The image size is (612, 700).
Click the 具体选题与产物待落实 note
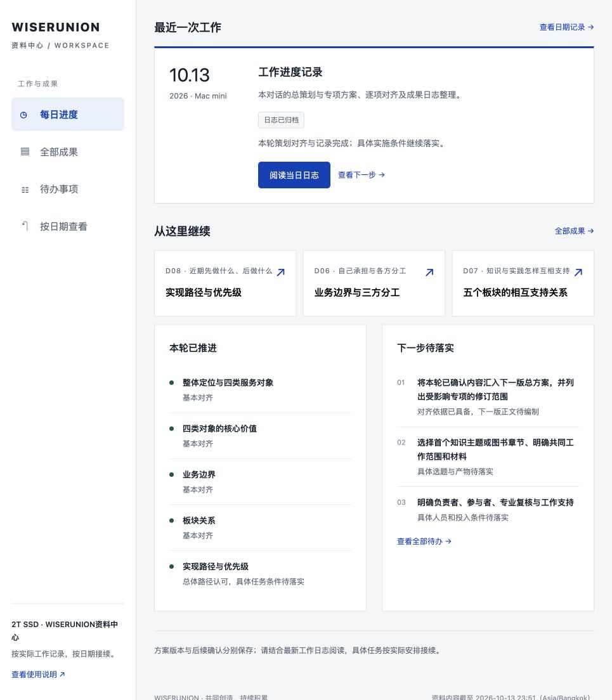(455, 472)
